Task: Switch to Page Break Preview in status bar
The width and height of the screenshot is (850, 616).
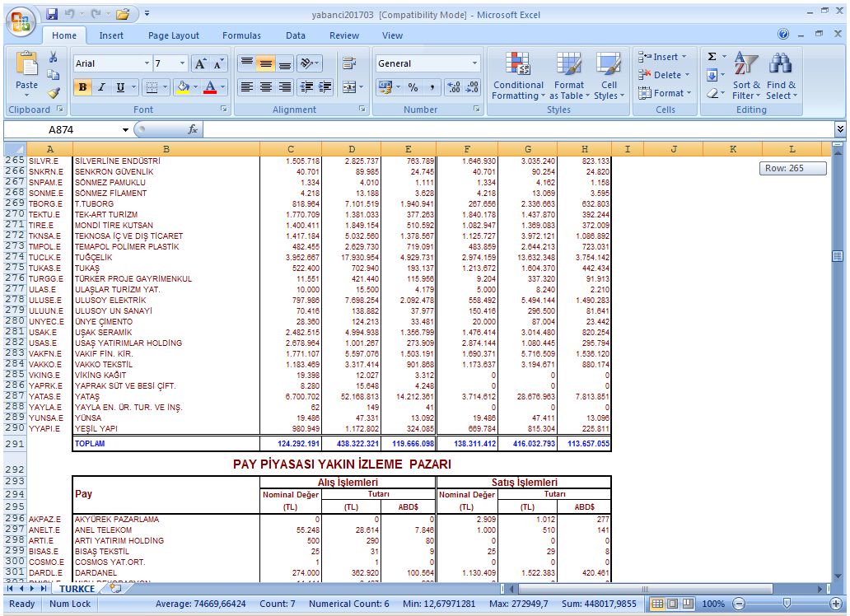Action: click(688, 604)
